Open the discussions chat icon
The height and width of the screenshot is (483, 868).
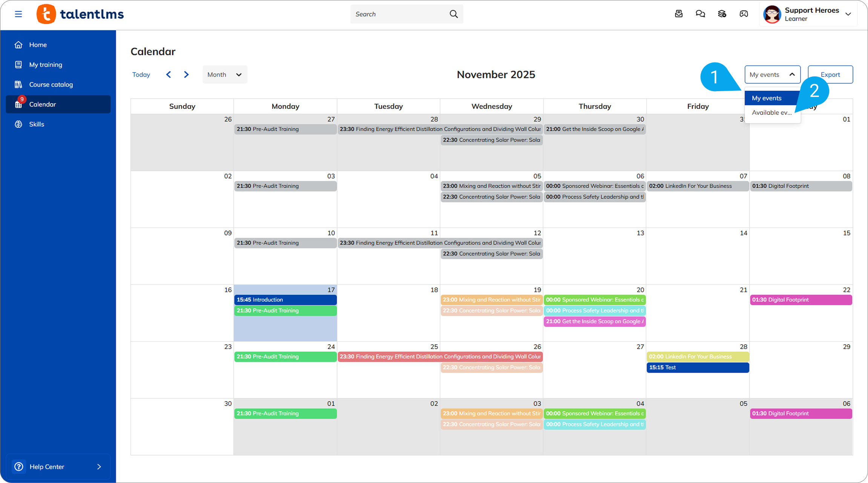[x=700, y=14]
